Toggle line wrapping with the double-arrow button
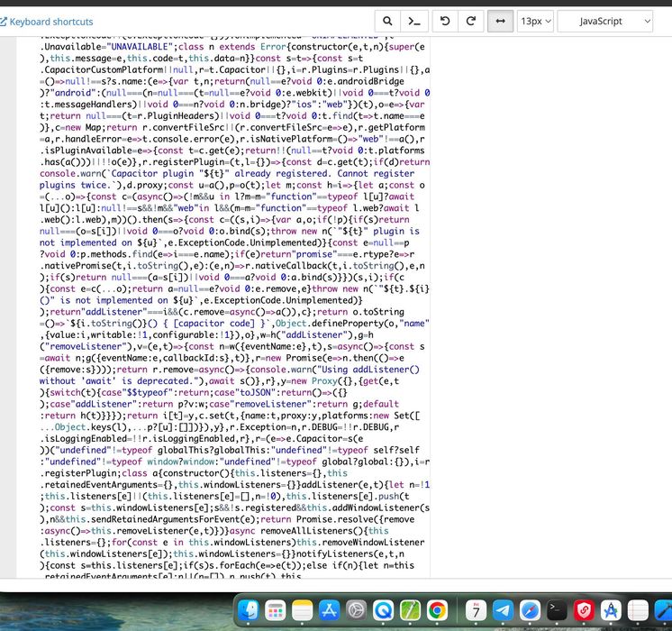The image size is (672, 631). pos(500,21)
